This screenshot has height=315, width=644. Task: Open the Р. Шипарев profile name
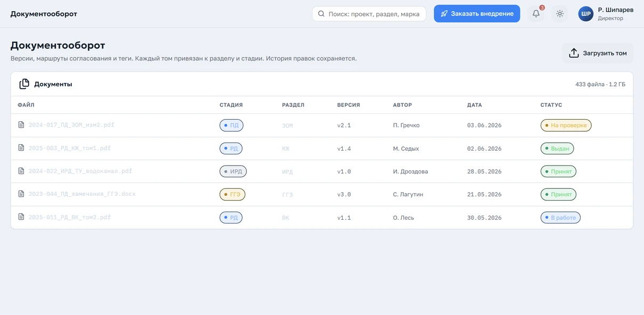pos(616,10)
